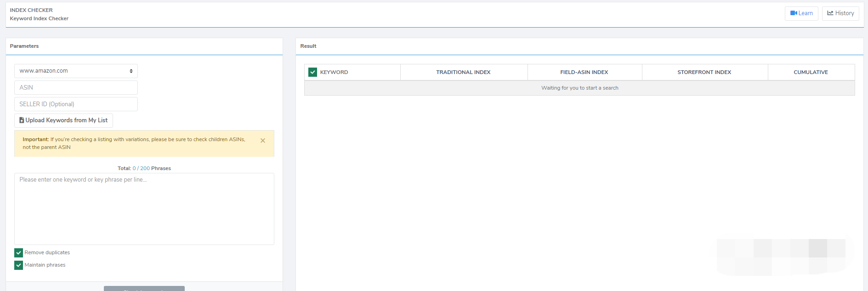The width and height of the screenshot is (868, 291).
Task: Sort by the Cumulative column header
Action: (811, 72)
